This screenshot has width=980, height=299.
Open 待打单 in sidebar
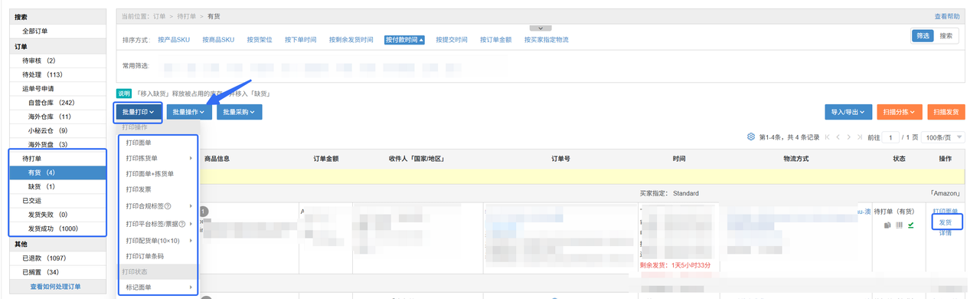click(58, 159)
